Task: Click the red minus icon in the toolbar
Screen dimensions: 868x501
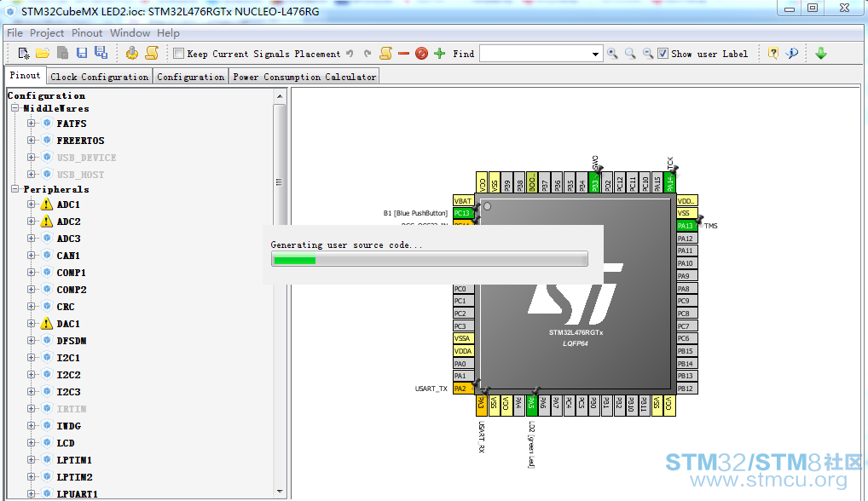Action: click(403, 54)
